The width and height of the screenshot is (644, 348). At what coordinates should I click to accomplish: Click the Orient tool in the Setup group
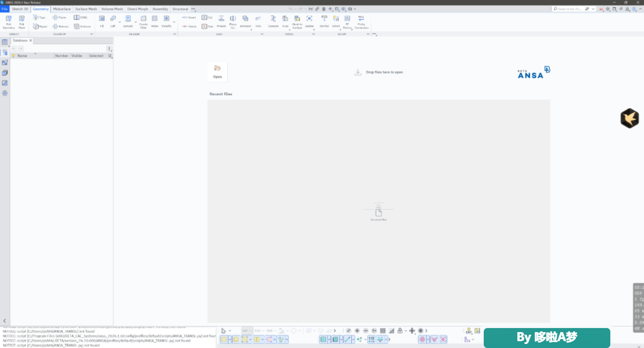[x=336, y=21]
